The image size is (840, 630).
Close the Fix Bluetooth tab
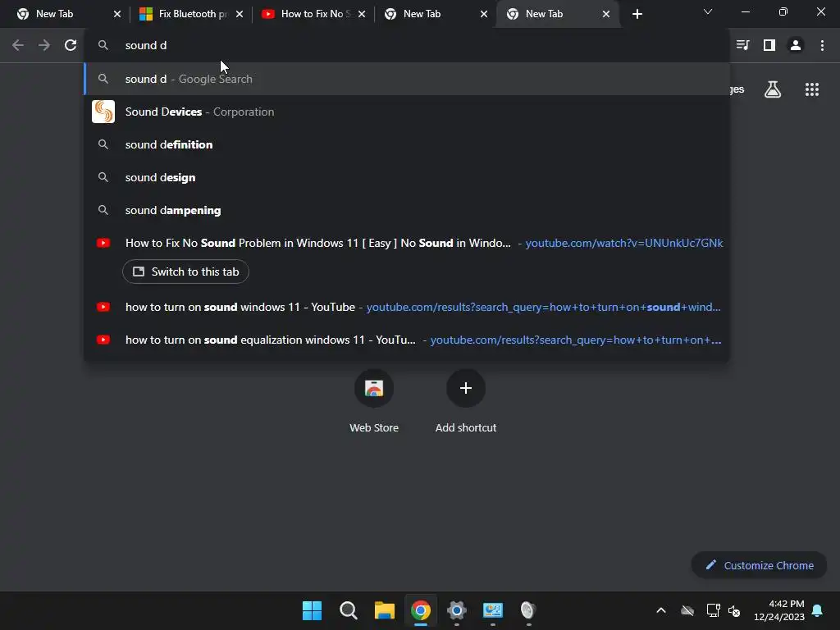click(x=240, y=14)
